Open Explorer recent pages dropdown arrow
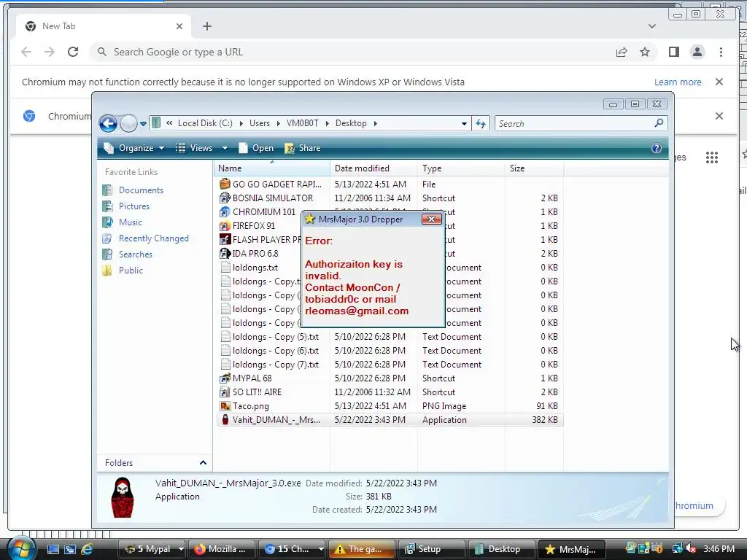Image resolution: width=747 pixels, height=560 pixels. 143,124
